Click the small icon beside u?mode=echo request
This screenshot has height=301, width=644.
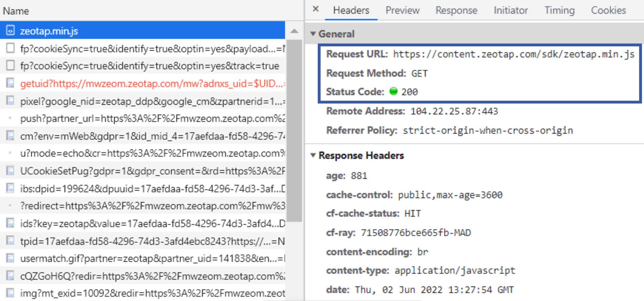10,153
